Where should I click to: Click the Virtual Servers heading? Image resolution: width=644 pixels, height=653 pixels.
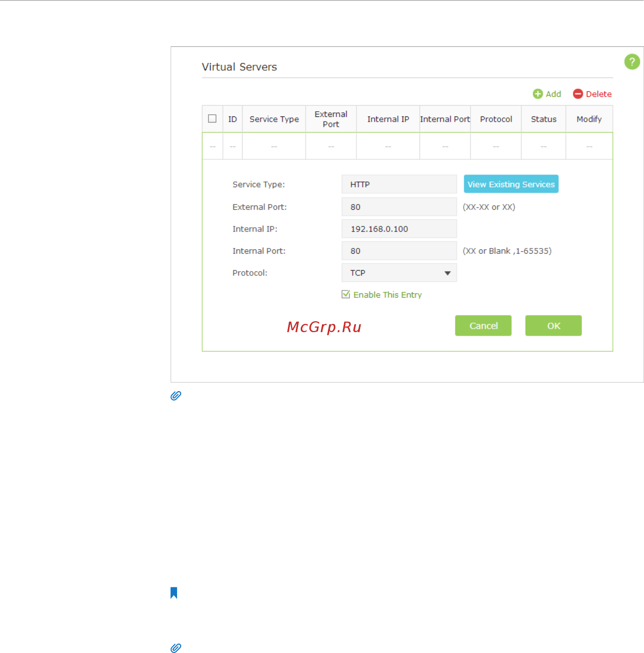click(239, 67)
